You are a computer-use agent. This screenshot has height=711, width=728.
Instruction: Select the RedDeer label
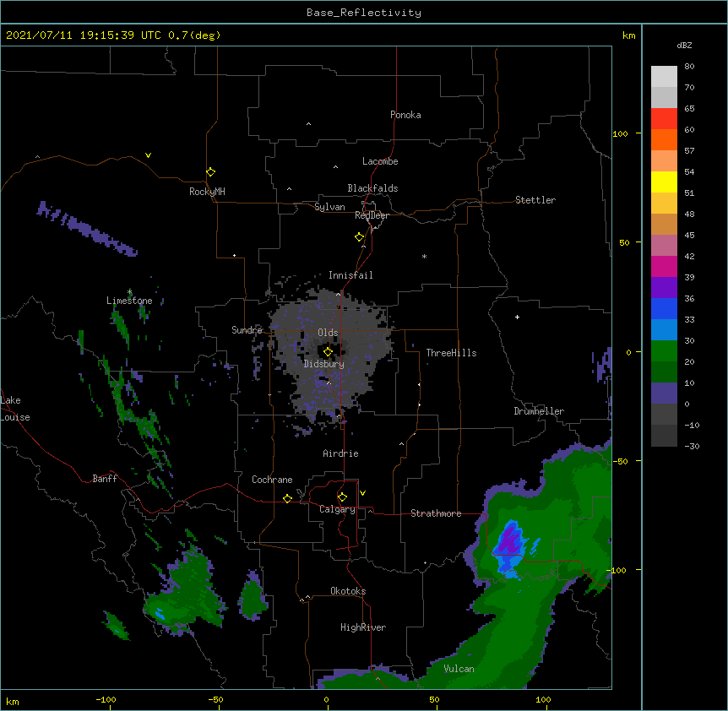click(372, 215)
